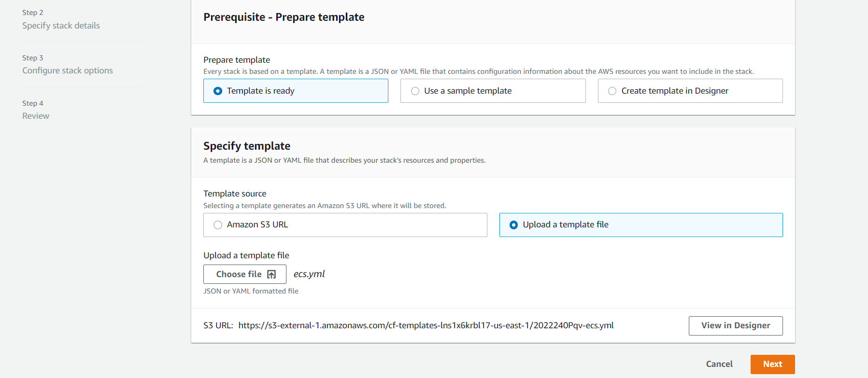868x378 pixels.
Task: Select the Template is ready option
Action: click(218, 91)
